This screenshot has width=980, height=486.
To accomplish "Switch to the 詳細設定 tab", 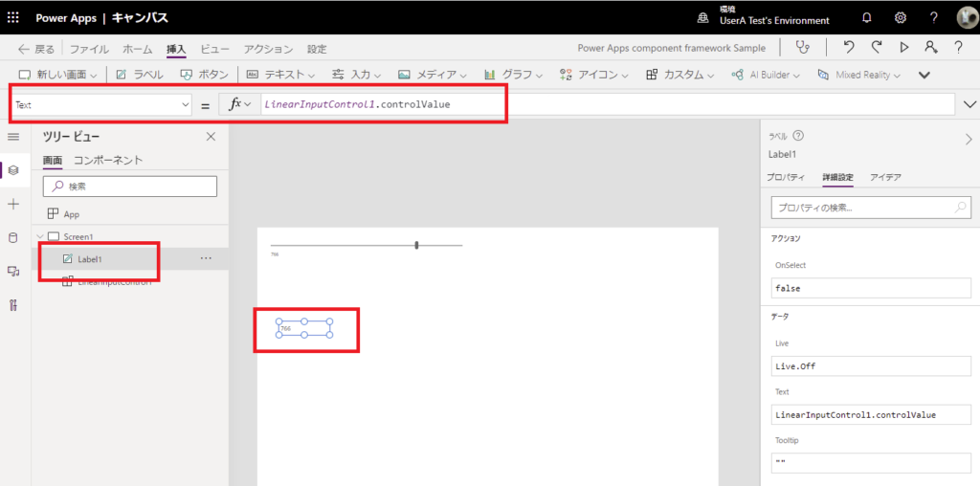I will click(837, 177).
